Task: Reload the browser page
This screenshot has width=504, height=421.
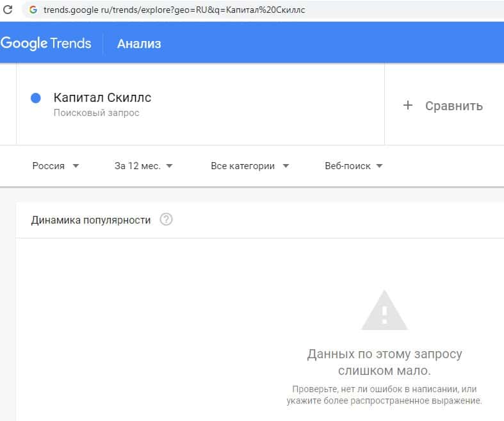Action: pyautogui.click(x=8, y=10)
